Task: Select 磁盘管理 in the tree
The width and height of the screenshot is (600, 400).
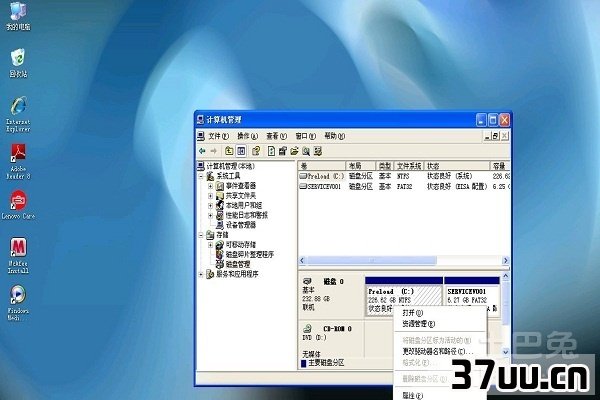Action: [238, 264]
